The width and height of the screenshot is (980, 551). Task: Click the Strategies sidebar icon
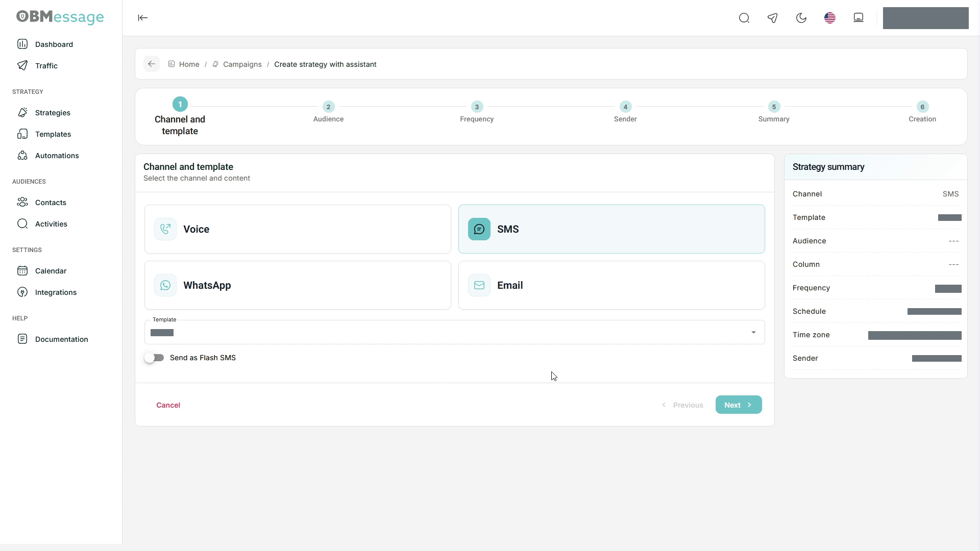click(22, 112)
